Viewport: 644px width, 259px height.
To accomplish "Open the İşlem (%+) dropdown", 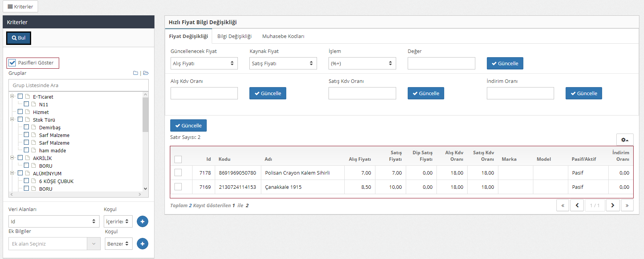I will pyautogui.click(x=362, y=63).
